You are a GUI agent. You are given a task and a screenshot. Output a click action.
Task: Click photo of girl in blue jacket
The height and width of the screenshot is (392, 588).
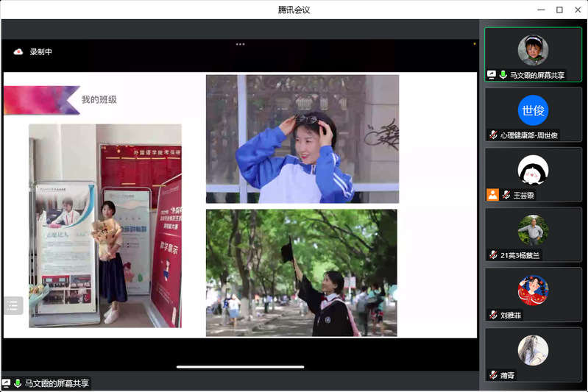pyautogui.click(x=302, y=139)
